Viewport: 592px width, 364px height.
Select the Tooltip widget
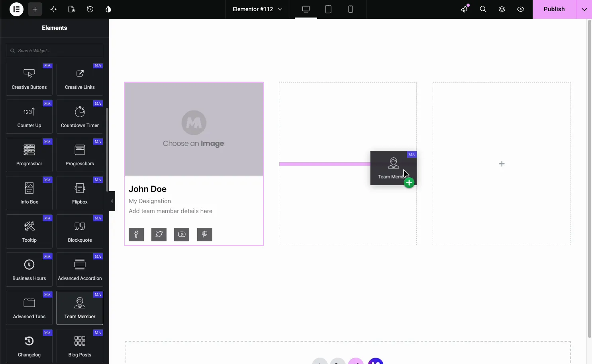[x=29, y=231]
